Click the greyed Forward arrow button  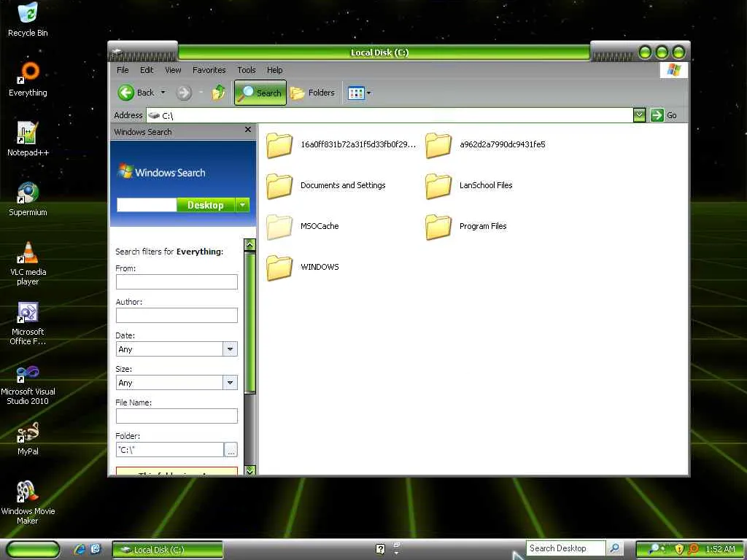coord(184,93)
